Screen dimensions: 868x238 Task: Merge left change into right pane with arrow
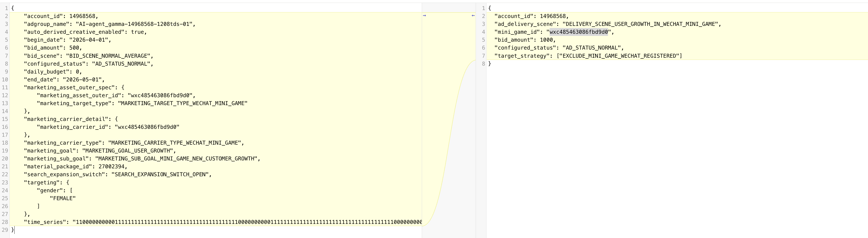[x=424, y=16]
